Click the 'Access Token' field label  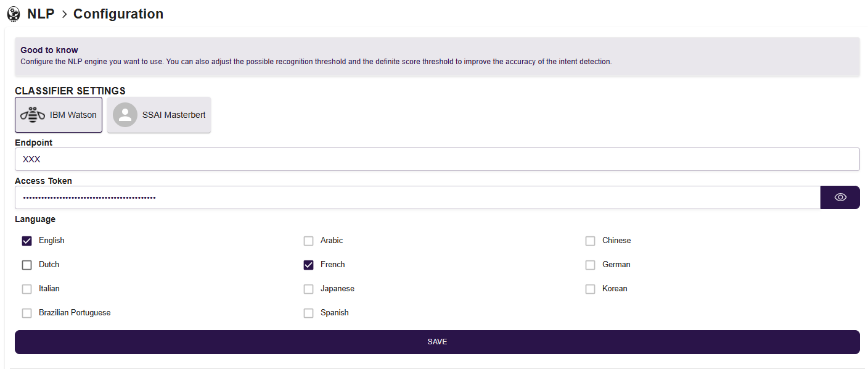(x=44, y=181)
